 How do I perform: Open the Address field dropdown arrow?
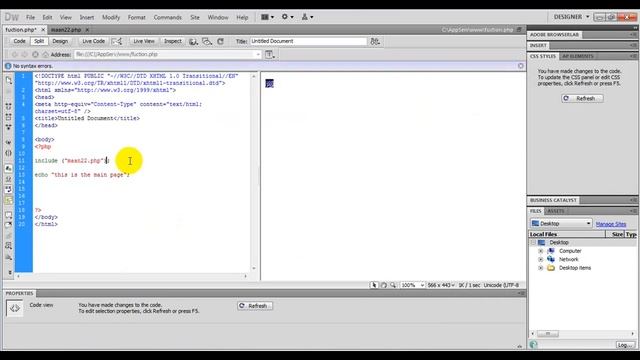point(258,54)
